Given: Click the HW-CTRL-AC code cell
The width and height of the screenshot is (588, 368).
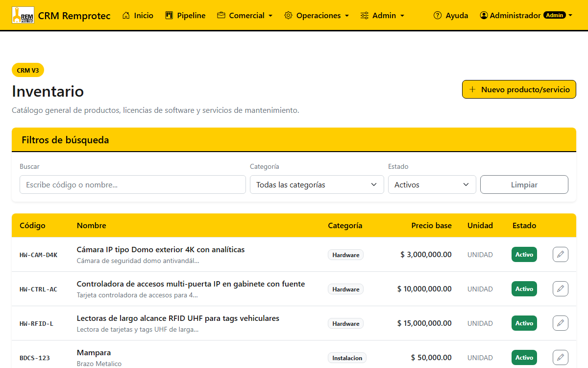Looking at the screenshot, I should (x=38, y=289).
